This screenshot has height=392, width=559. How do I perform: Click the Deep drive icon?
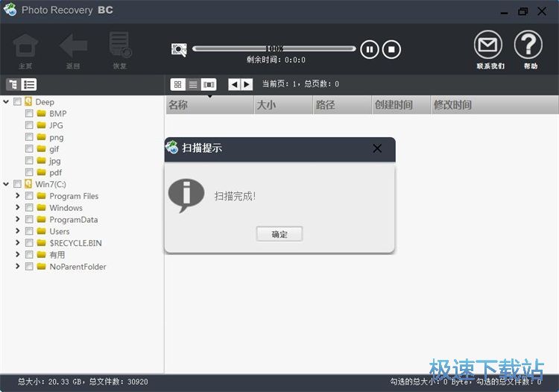pos(28,101)
